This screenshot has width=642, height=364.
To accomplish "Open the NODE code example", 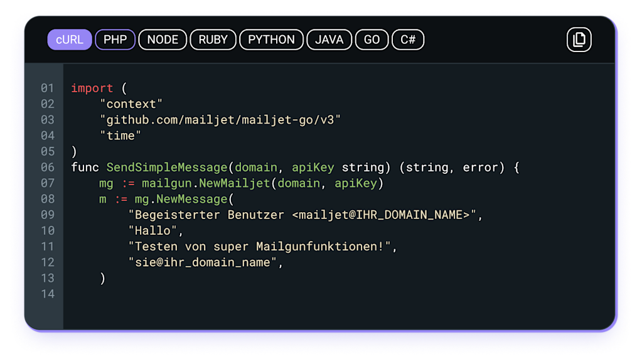I will [x=163, y=40].
